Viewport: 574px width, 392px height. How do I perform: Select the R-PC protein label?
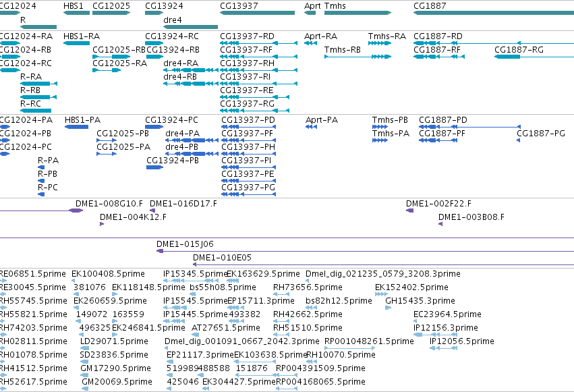pos(48,188)
